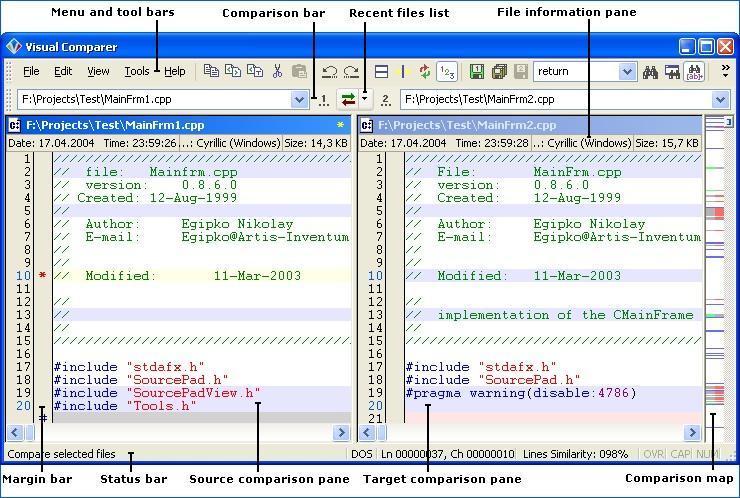Click the source pane Size: 14,3 KB
Screen dimensions: 740x498
pyautogui.click(x=316, y=143)
